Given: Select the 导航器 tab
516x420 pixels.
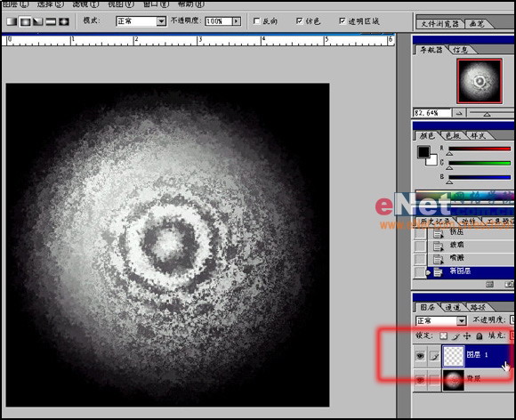Looking at the screenshot, I should [431, 50].
